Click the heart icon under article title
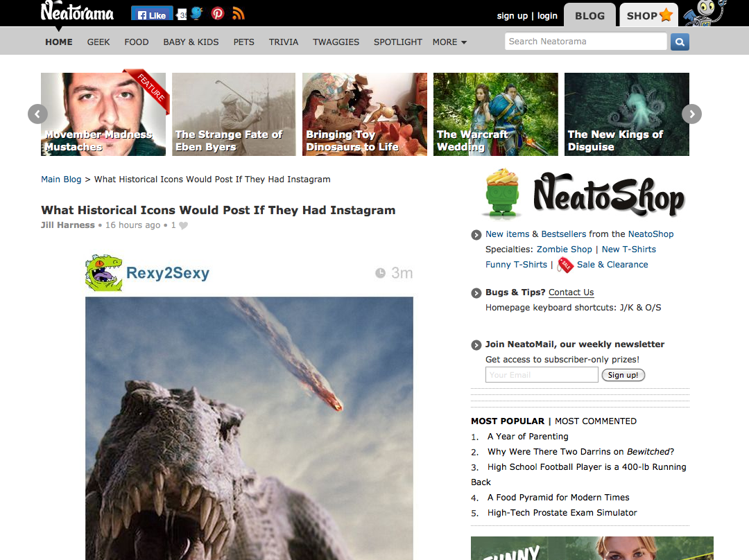Image resolution: width=749 pixels, height=560 pixels. pos(184,225)
